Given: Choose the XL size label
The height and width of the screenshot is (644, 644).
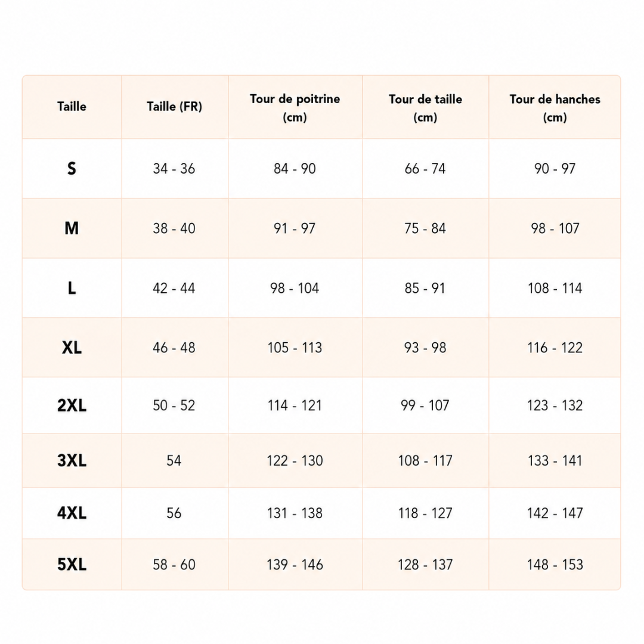Looking at the screenshot, I should (x=72, y=348).
